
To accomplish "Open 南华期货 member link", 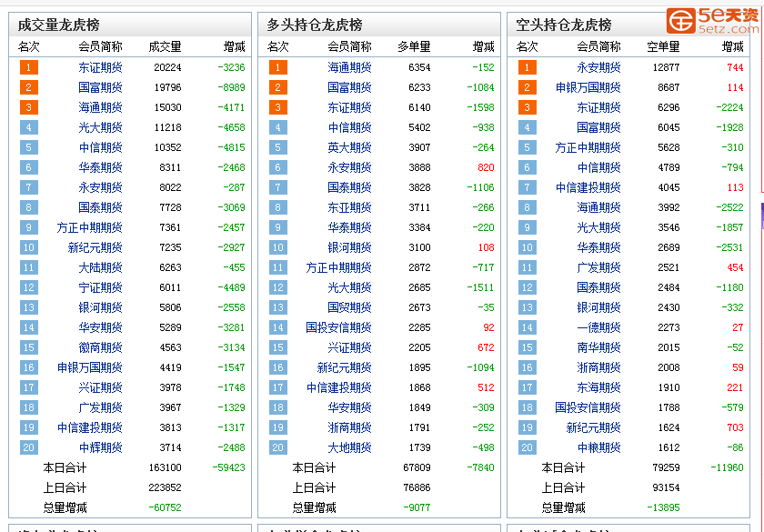I will [x=598, y=347].
